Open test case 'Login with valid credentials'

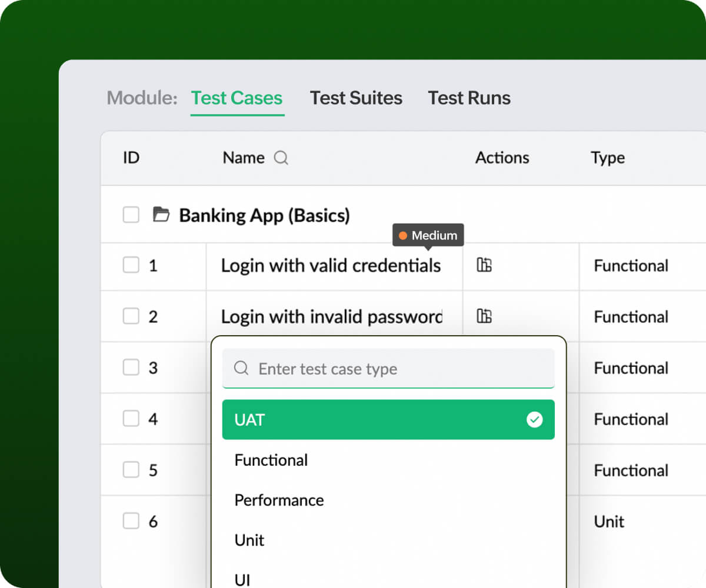pyautogui.click(x=331, y=266)
